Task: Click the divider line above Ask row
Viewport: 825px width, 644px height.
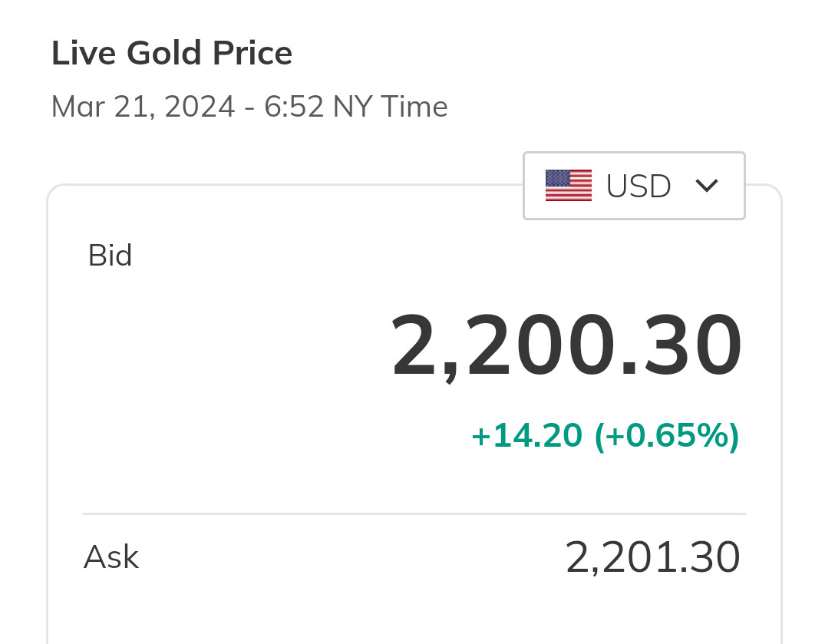Action: click(414, 514)
